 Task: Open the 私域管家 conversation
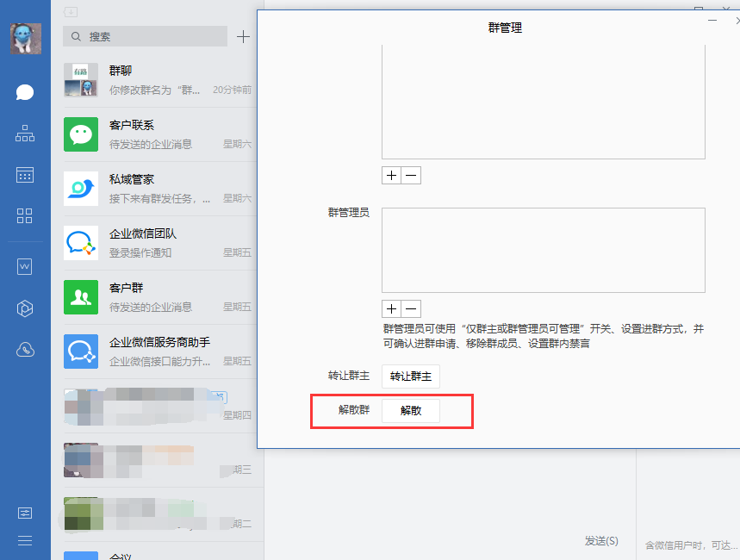(159, 189)
